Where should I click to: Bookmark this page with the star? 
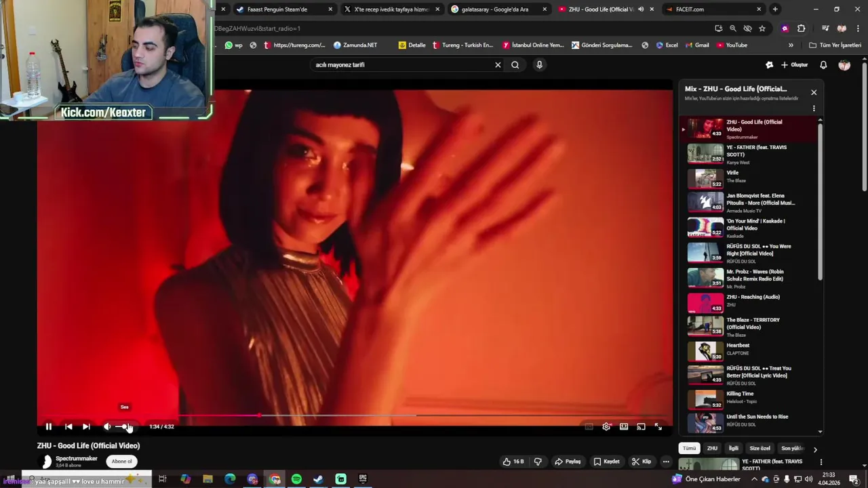click(x=762, y=28)
